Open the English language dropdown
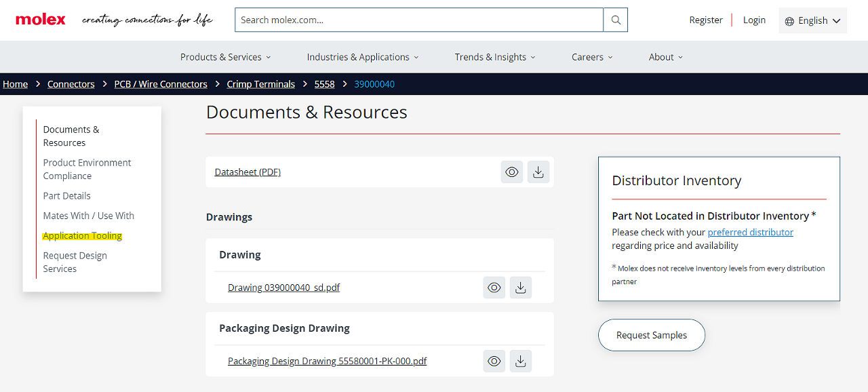 (x=813, y=21)
